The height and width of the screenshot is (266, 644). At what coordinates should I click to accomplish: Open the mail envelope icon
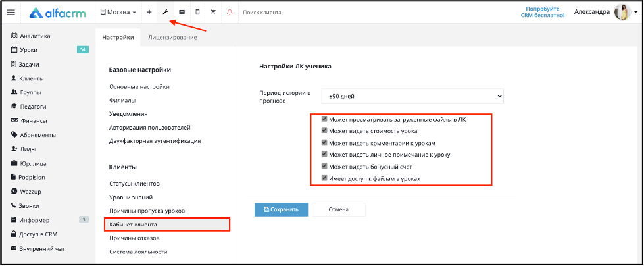click(x=182, y=12)
